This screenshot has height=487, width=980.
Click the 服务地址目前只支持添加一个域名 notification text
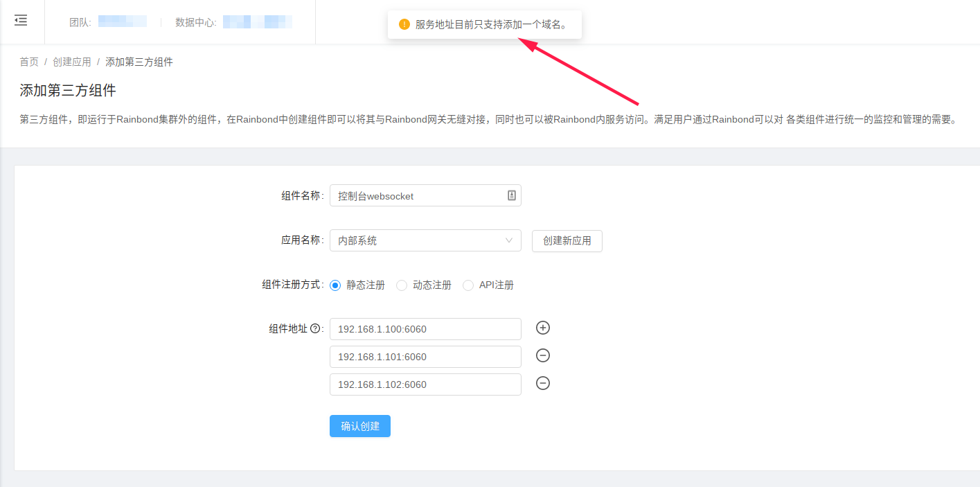(x=492, y=24)
